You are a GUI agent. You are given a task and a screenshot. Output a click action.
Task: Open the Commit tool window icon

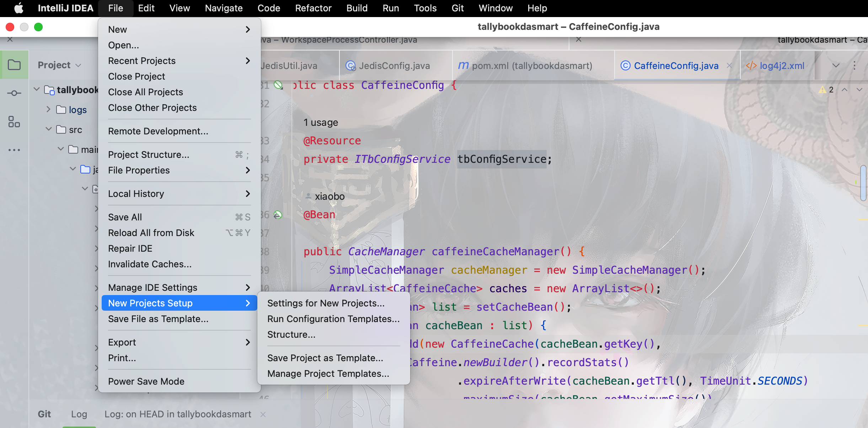pyautogui.click(x=14, y=93)
